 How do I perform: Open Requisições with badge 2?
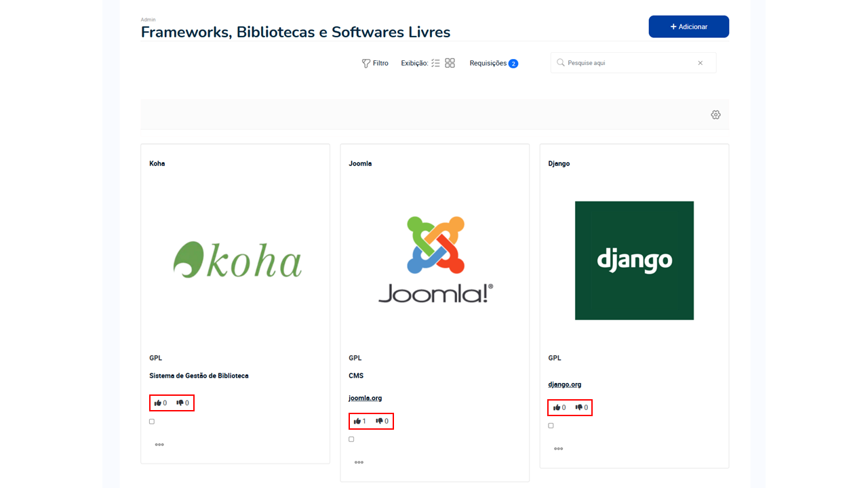494,63
